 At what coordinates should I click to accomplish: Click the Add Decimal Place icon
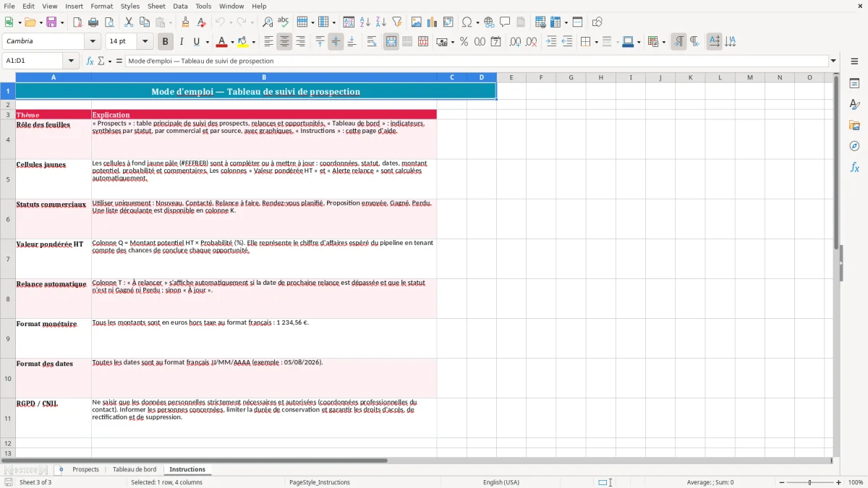tap(515, 42)
